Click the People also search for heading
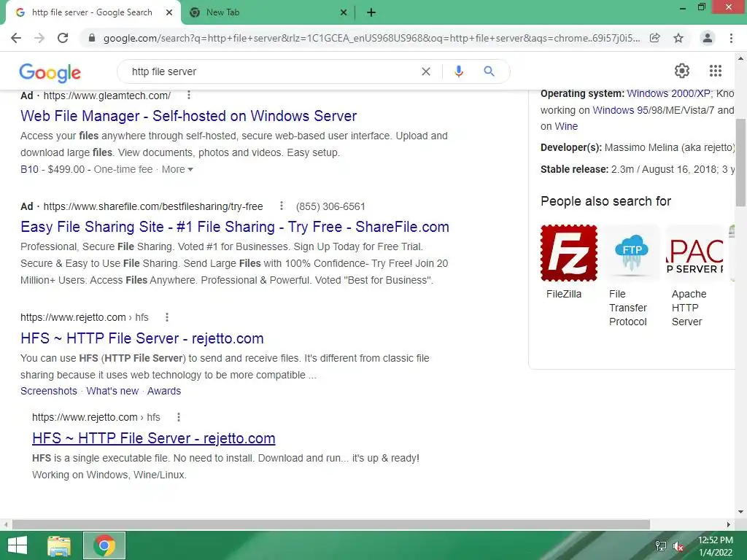 (x=605, y=201)
